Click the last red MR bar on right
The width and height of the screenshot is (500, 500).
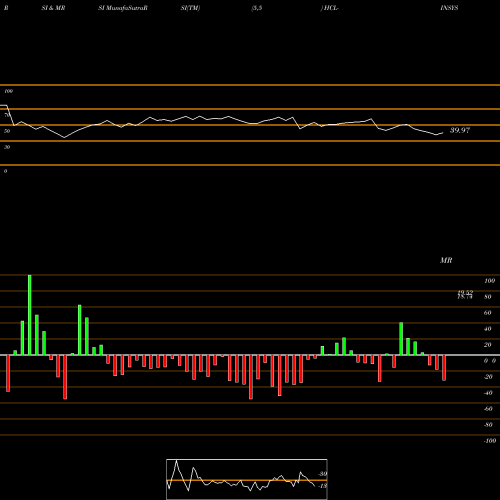click(x=444, y=368)
